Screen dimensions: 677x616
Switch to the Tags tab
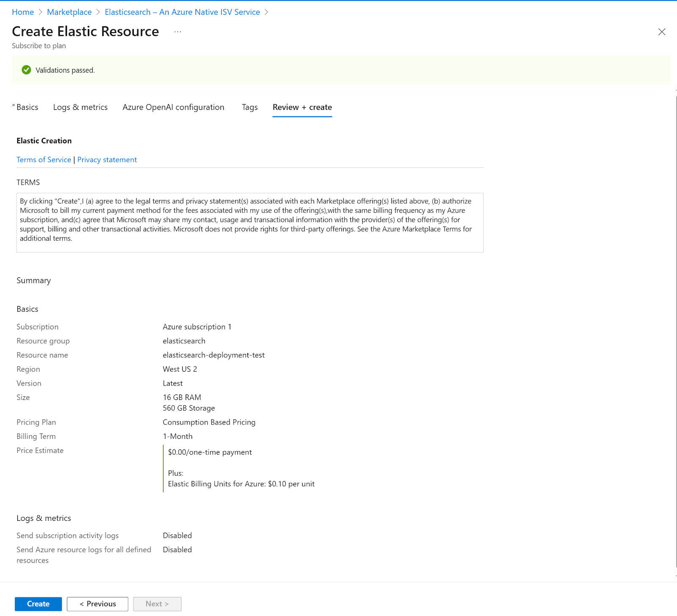pos(250,107)
